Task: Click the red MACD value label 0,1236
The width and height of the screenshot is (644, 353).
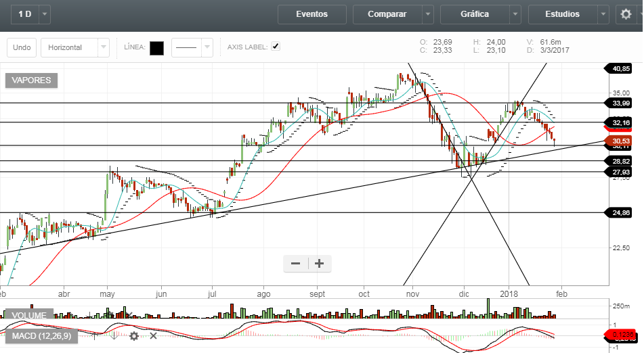Action: [620, 335]
